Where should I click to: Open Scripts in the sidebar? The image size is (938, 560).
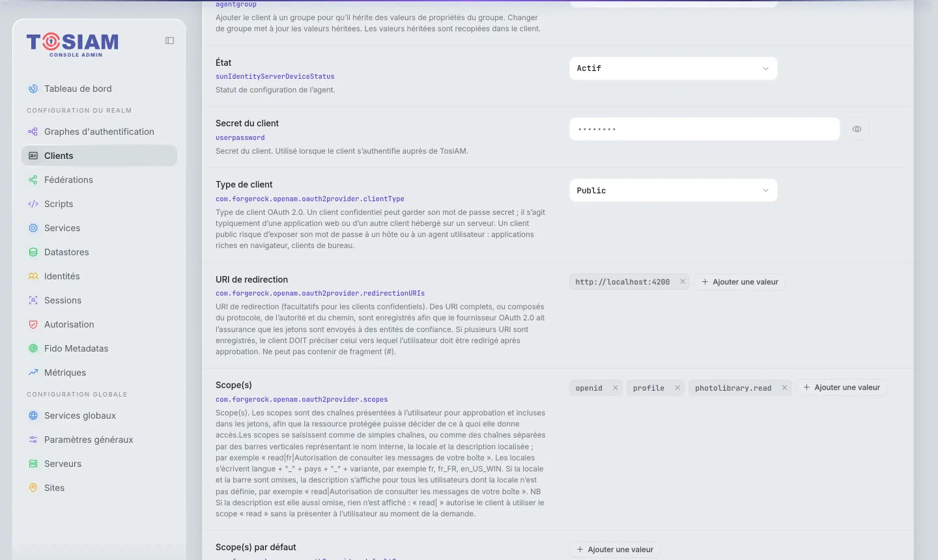click(x=99, y=204)
